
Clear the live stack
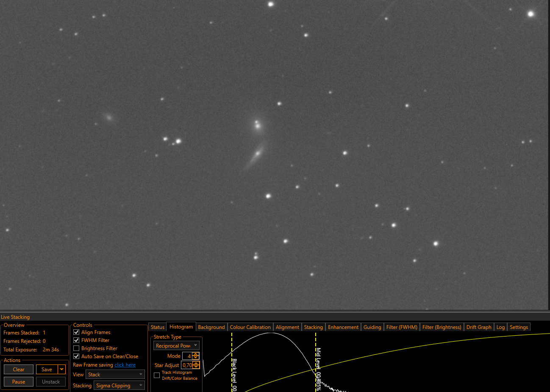pos(19,370)
